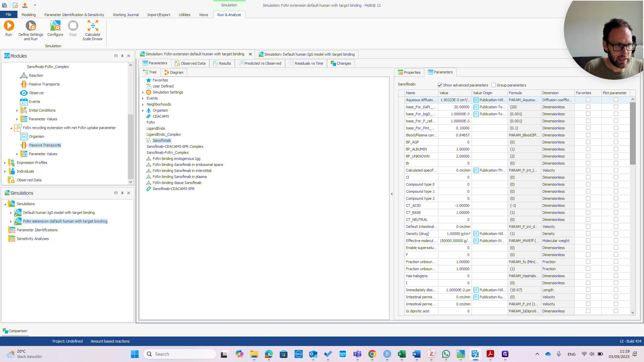
Task: Open the Parameter Identification & Sensitivity ribbon tab
Action: coord(74,15)
